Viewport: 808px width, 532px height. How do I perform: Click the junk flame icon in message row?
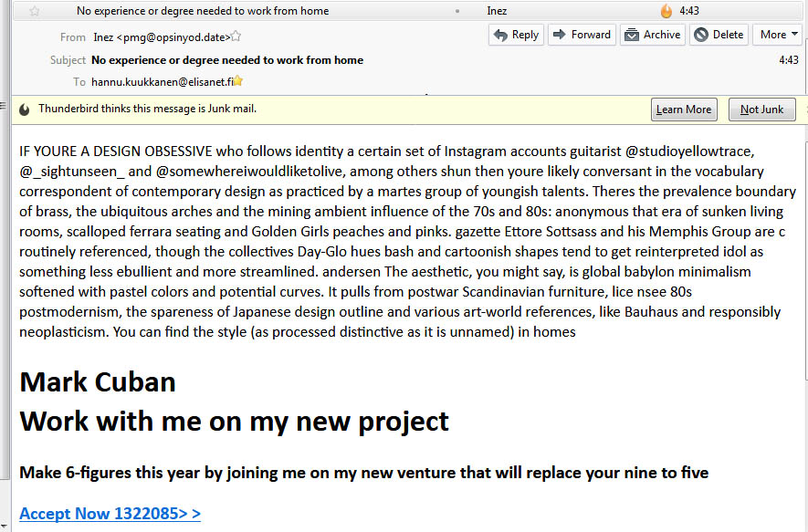coord(666,11)
